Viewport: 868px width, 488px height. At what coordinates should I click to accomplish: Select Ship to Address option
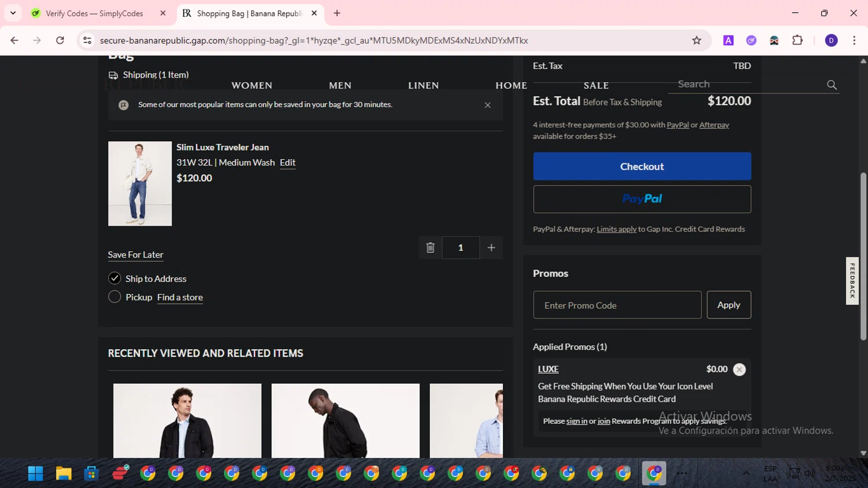[115, 278]
